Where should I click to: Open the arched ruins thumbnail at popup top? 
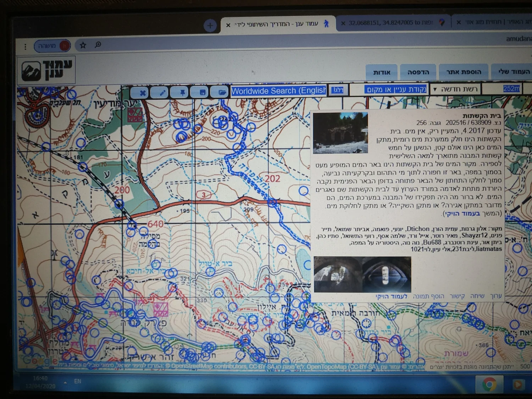click(340, 133)
